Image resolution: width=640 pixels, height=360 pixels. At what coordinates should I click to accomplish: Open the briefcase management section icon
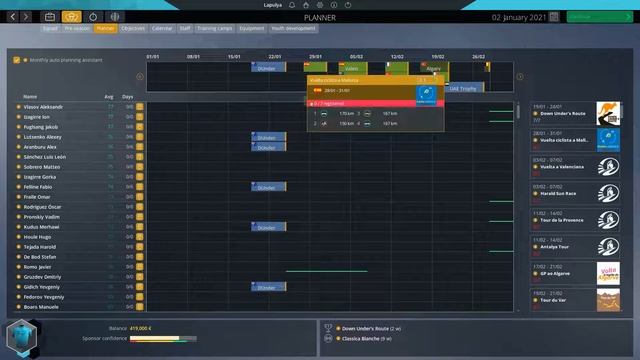(50, 17)
